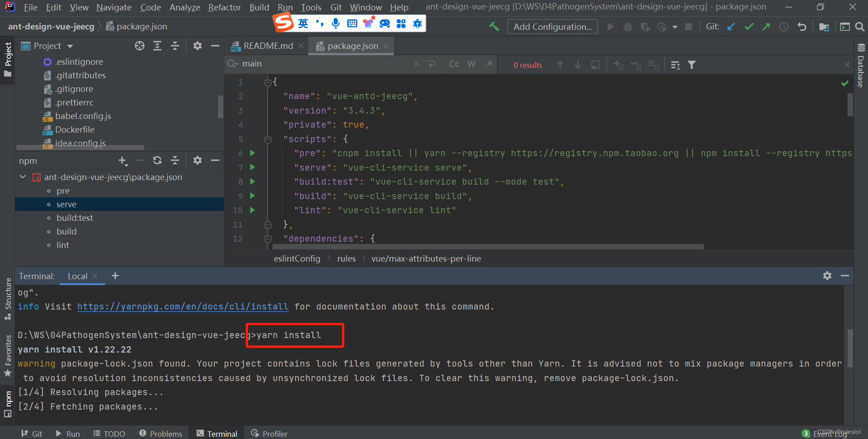Image resolution: width=868 pixels, height=439 pixels.
Task: Refresh the npm scripts panel
Action: coord(157,160)
